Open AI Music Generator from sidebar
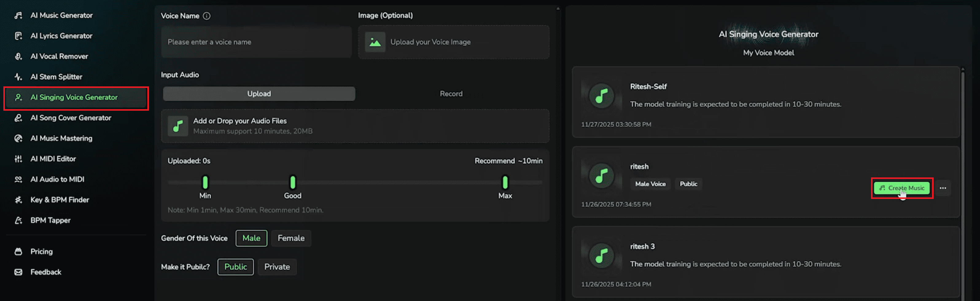The width and height of the screenshot is (980, 301). (61, 15)
